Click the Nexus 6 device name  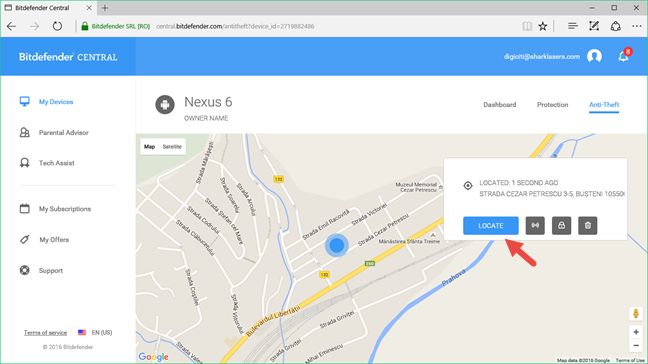(208, 102)
